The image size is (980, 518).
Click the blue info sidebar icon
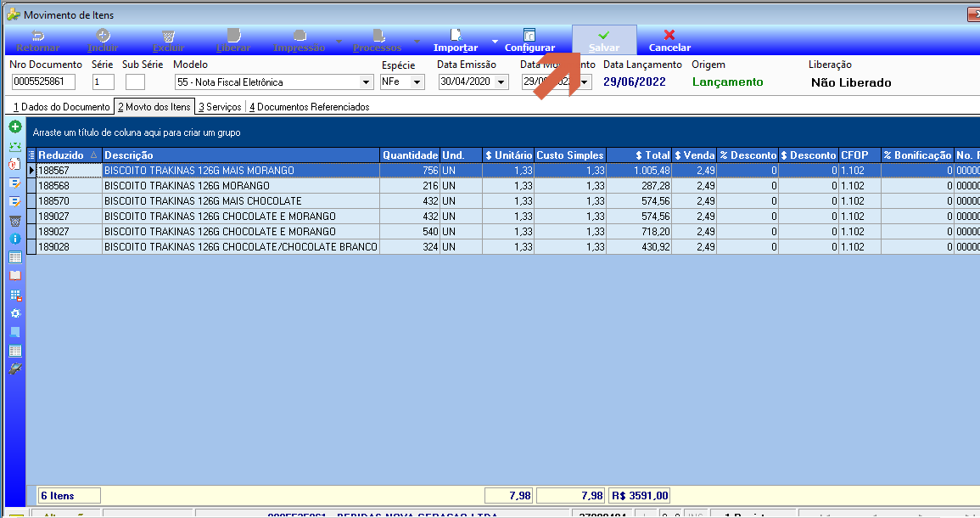point(15,239)
